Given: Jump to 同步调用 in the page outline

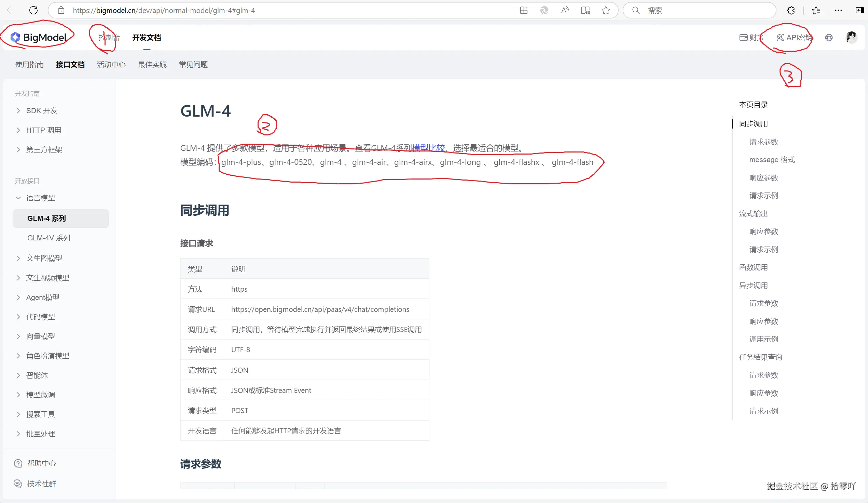Looking at the screenshot, I should point(753,123).
